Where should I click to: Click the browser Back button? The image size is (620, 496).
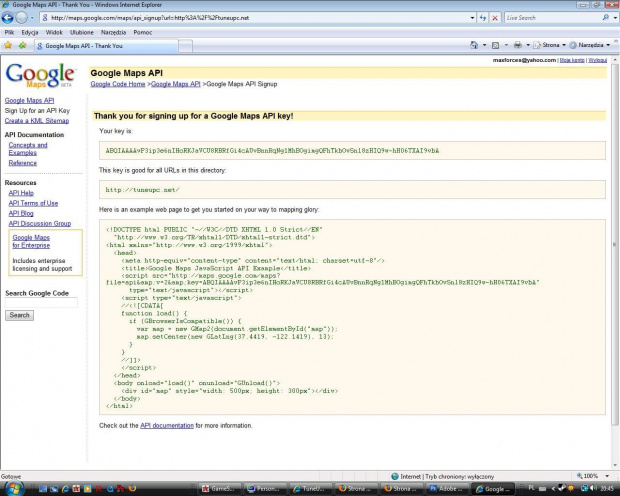click(x=10, y=17)
